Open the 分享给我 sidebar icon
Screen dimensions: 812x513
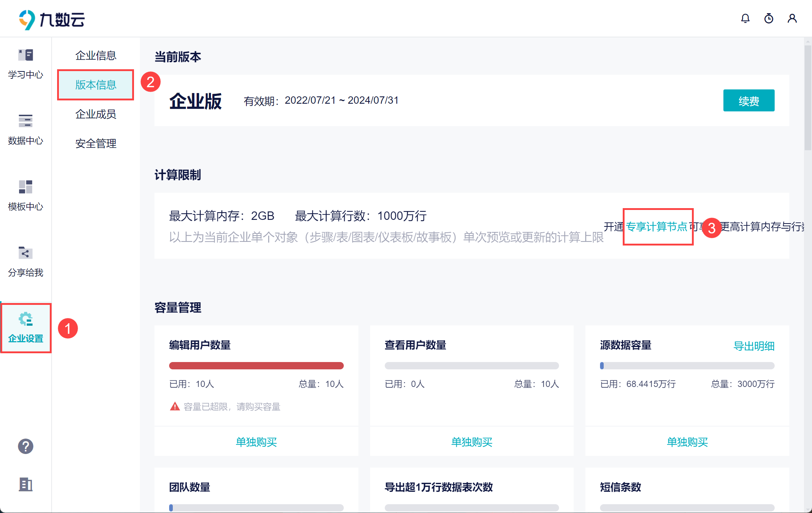point(25,253)
